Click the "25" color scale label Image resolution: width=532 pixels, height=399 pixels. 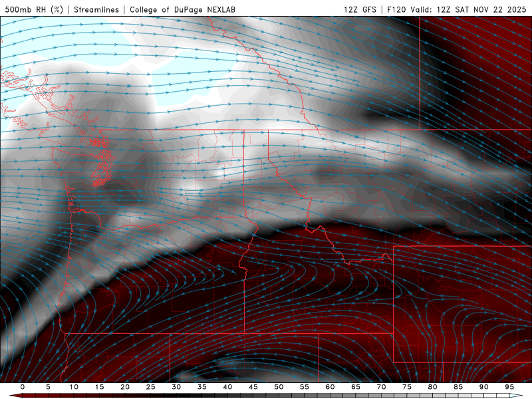(x=151, y=387)
